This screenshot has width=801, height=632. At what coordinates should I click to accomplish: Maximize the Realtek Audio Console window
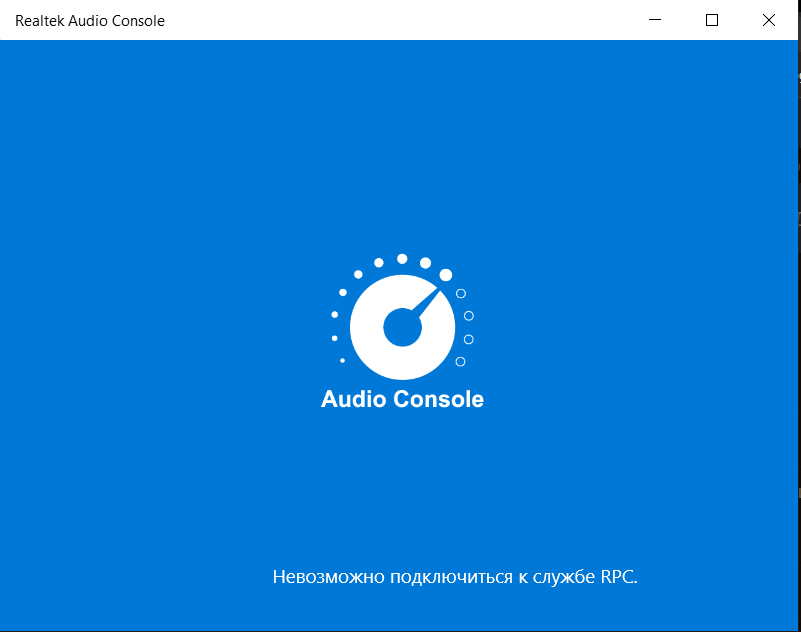coord(712,20)
